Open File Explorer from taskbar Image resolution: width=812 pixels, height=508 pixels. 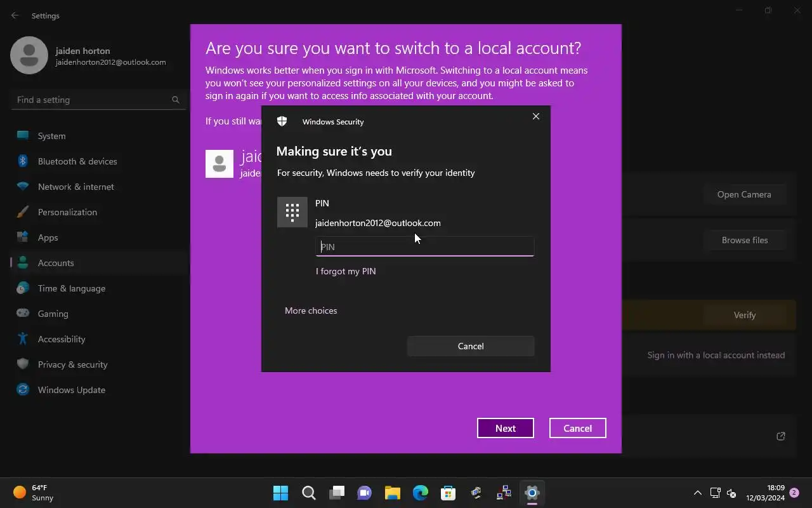tap(392, 493)
